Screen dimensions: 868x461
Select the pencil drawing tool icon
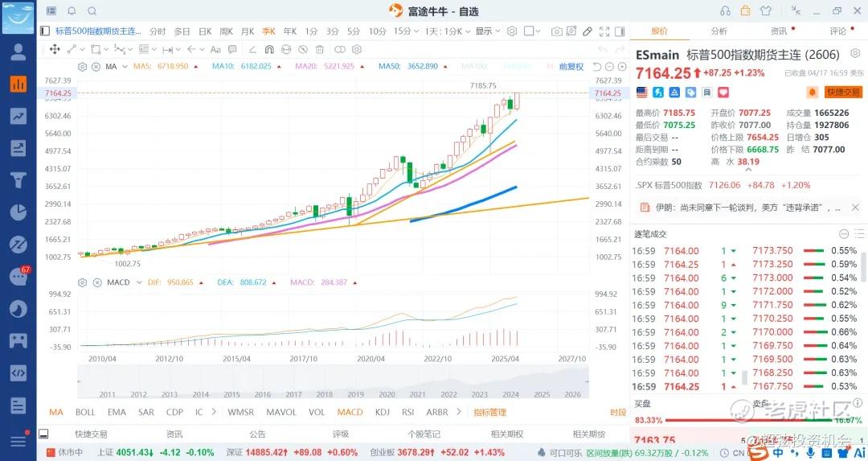click(x=588, y=31)
